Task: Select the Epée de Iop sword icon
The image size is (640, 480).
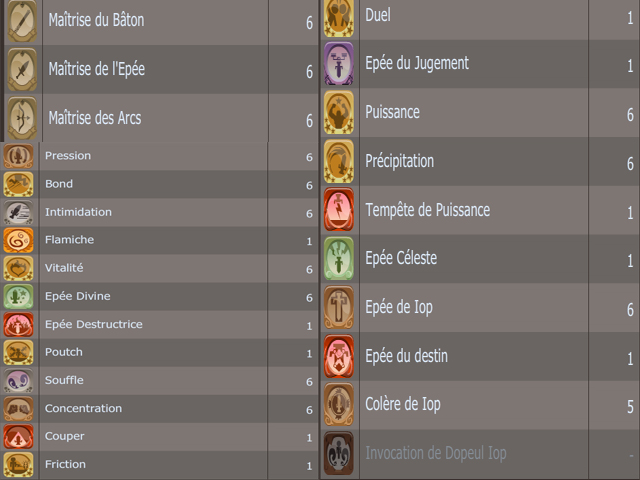Action: pyautogui.click(x=338, y=307)
